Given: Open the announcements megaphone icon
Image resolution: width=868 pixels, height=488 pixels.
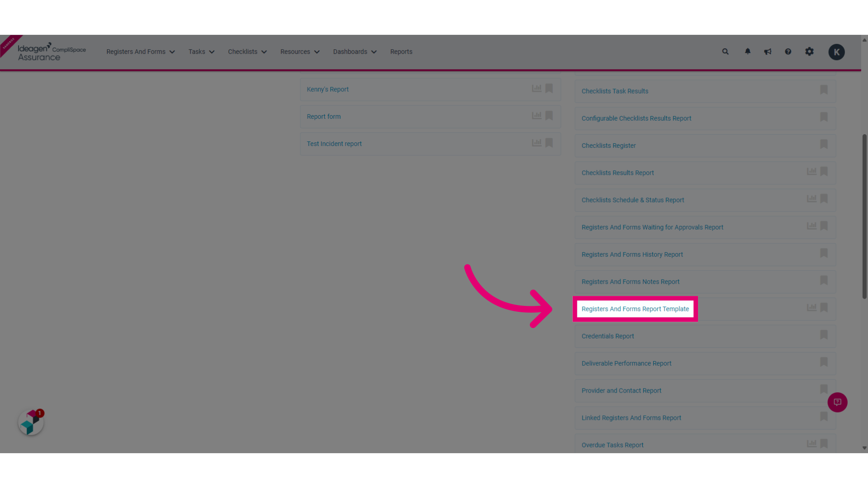Looking at the screenshot, I should tap(768, 52).
